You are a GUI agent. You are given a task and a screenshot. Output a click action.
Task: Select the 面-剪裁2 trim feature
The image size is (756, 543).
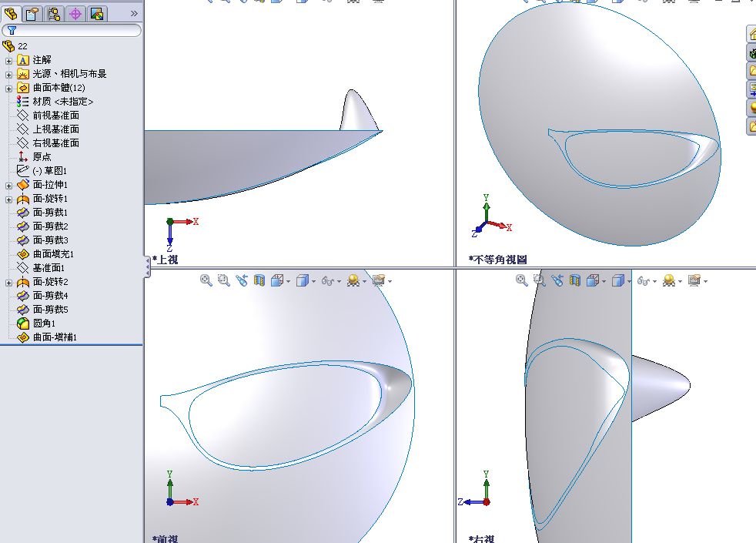(x=42, y=226)
